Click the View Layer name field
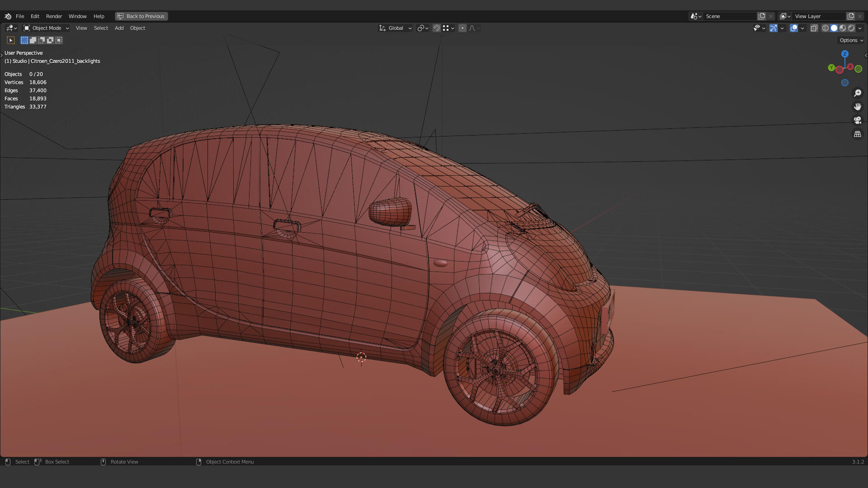868x488 pixels. pos(819,16)
